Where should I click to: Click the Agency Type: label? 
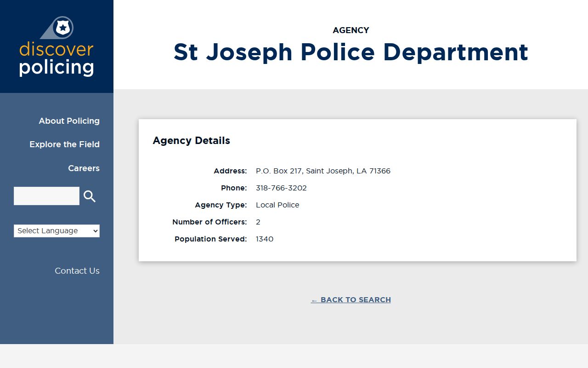tap(221, 205)
